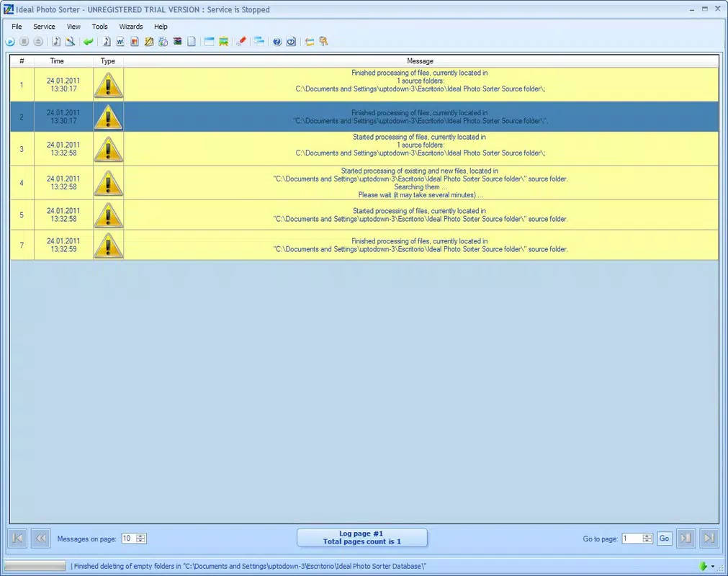Open the Service menu

[44, 27]
